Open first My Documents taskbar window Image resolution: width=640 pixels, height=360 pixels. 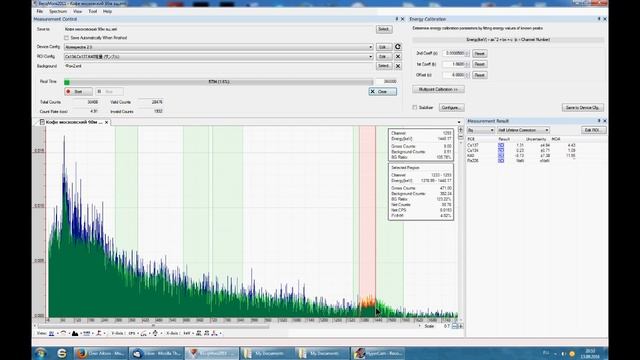click(x=267, y=353)
